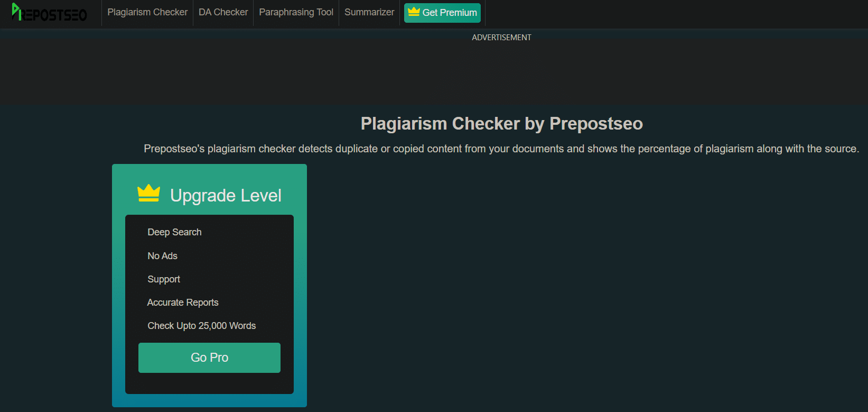The width and height of the screenshot is (868, 412).
Task: Click the Plagiarism Checker by Prepostseo heading
Action: pos(501,123)
